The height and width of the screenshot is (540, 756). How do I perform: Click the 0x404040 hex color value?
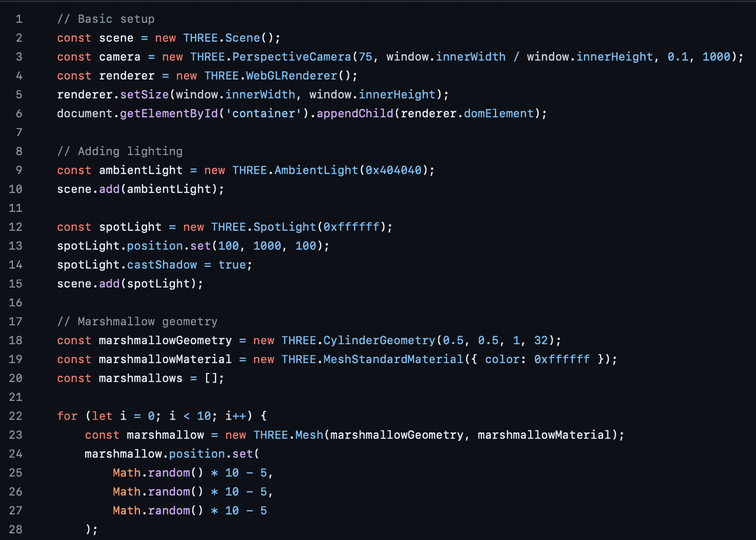394,171
